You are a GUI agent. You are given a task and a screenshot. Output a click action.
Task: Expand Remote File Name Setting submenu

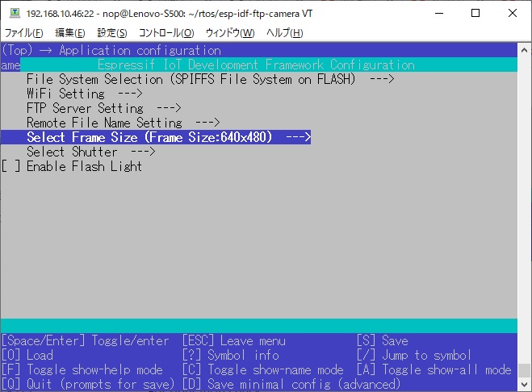[124, 123]
